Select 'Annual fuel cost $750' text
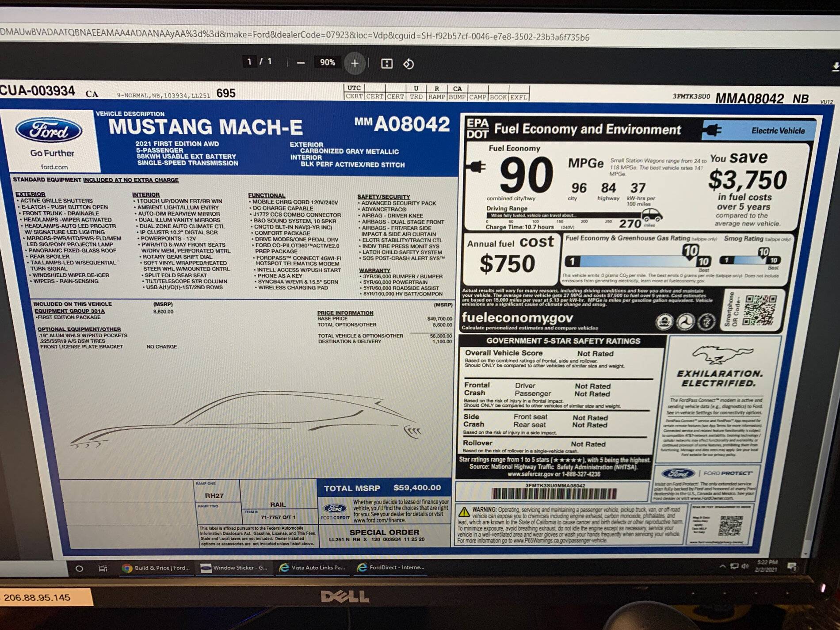Image resolution: width=840 pixels, height=630 pixels. [x=510, y=255]
